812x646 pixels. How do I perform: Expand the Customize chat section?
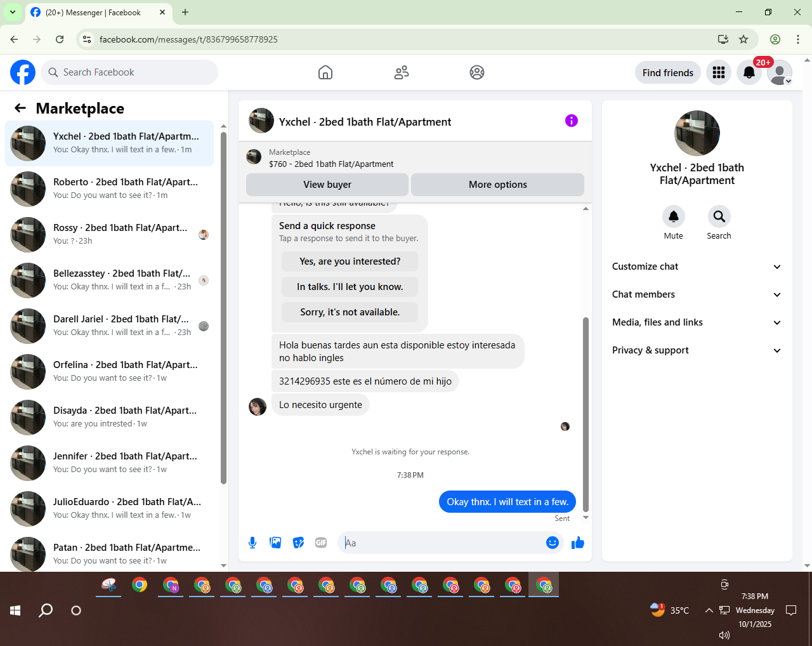(x=697, y=267)
